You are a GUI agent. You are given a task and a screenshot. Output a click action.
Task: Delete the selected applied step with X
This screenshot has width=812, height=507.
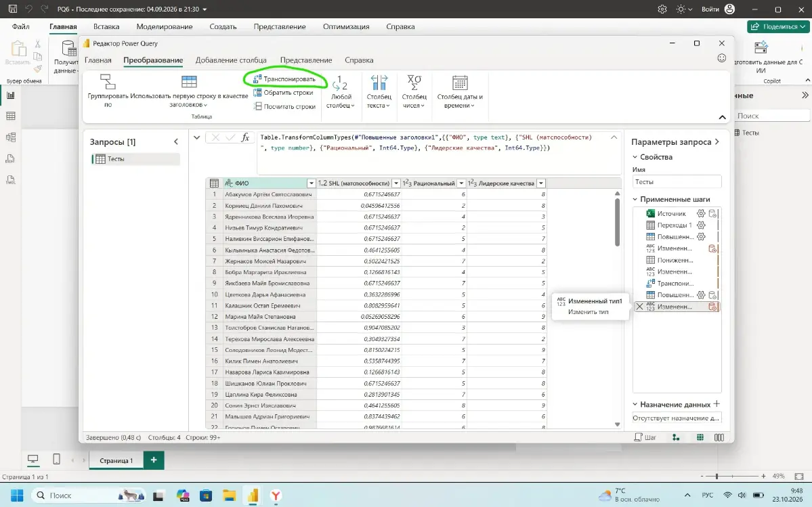point(639,307)
